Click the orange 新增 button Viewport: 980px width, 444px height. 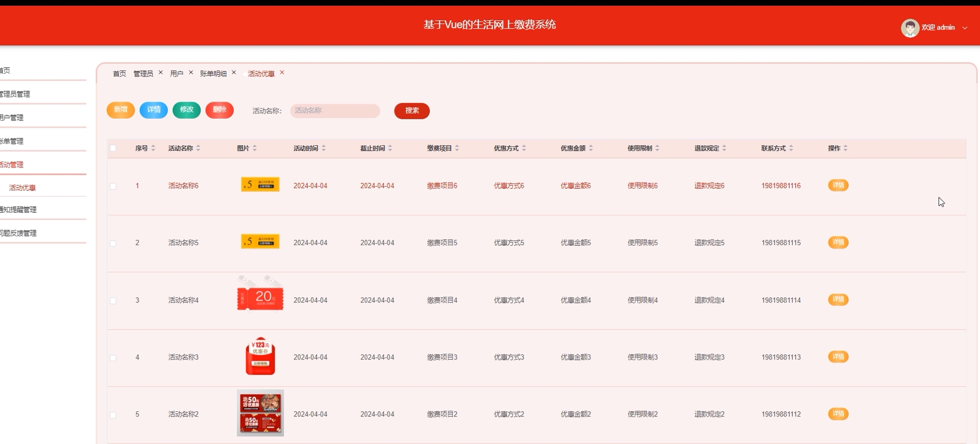point(121,110)
